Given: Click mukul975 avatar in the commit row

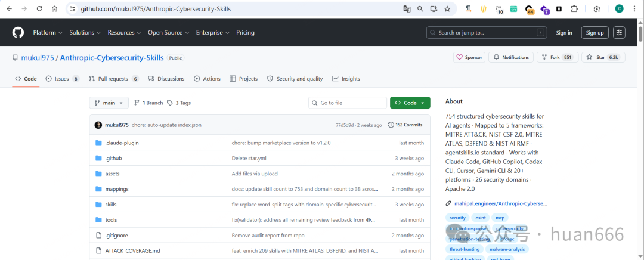Looking at the screenshot, I should coord(98,125).
